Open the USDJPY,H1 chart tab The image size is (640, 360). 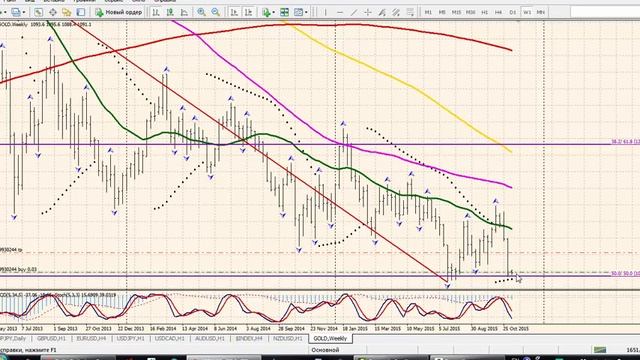point(130,338)
